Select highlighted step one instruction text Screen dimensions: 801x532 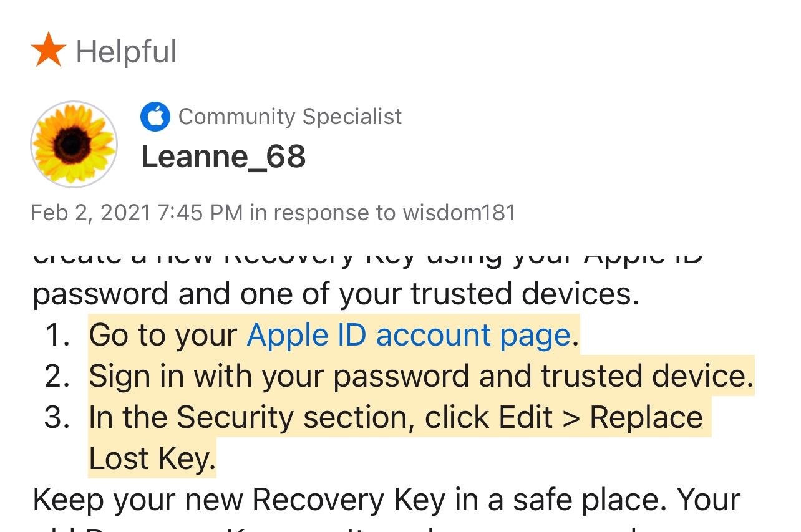click(331, 334)
